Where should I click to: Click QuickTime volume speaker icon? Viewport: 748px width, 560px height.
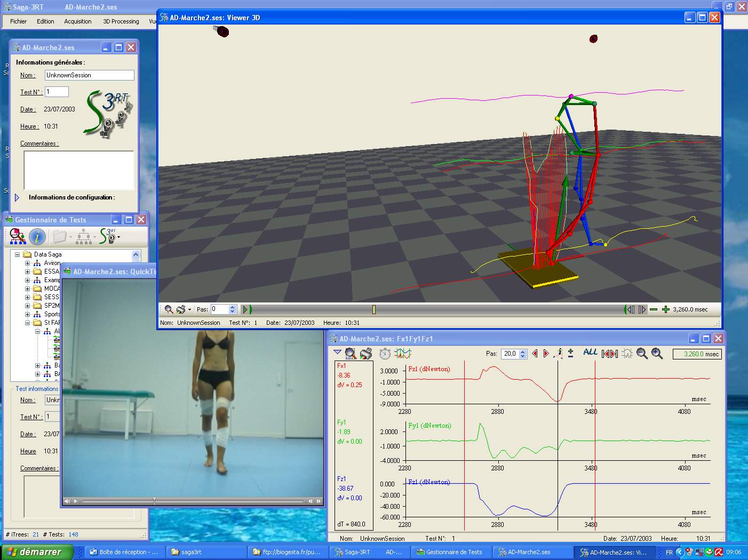click(x=67, y=501)
